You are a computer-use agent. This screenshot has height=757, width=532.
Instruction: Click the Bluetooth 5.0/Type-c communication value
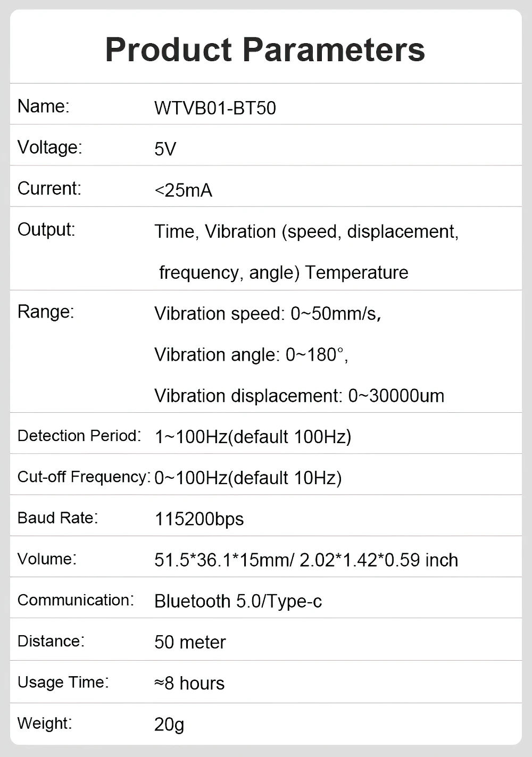click(x=238, y=601)
